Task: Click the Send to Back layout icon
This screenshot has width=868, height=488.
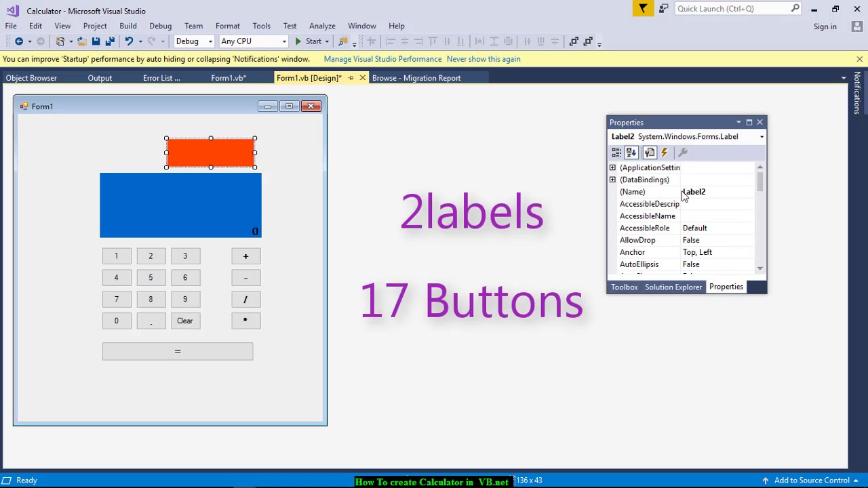Action: pyautogui.click(x=588, y=41)
